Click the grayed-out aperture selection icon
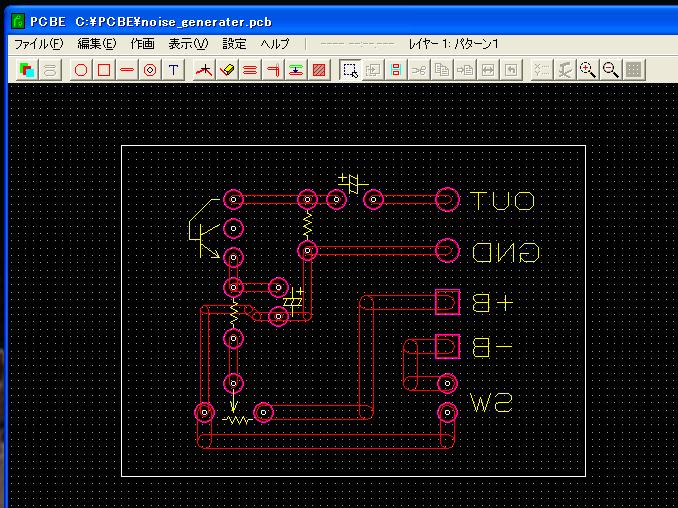 pos(50,70)
